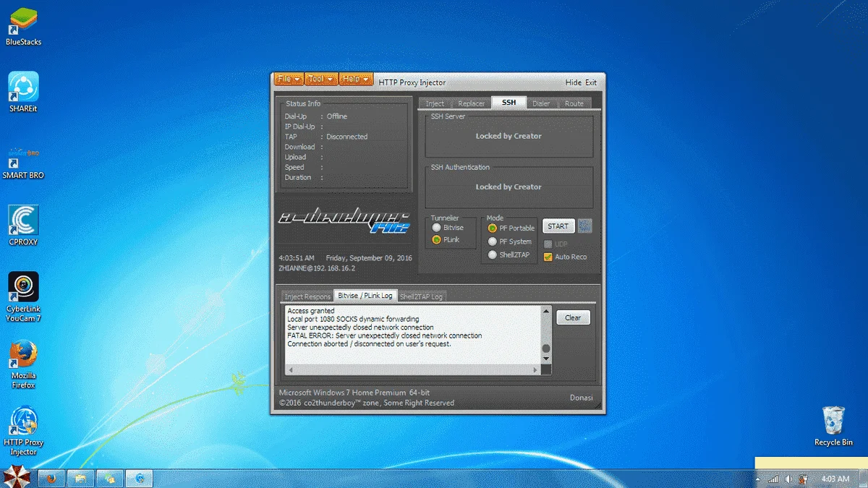Viewport: 868px width, 488px height.
Task: Click 'Locked by Creator' in SSH Authentication
Action: pos(509,187)
